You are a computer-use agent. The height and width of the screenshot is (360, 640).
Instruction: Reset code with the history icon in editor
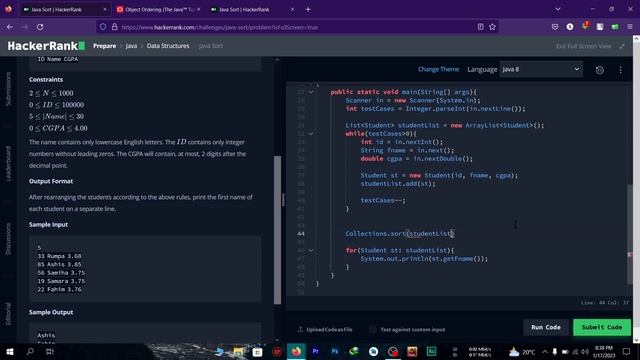coord(600,70)
